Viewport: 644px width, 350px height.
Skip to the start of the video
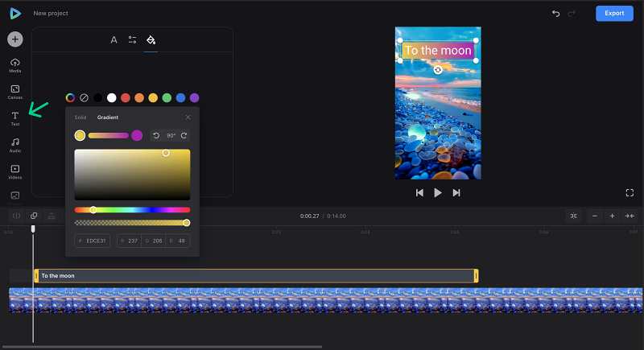[419, 193]
